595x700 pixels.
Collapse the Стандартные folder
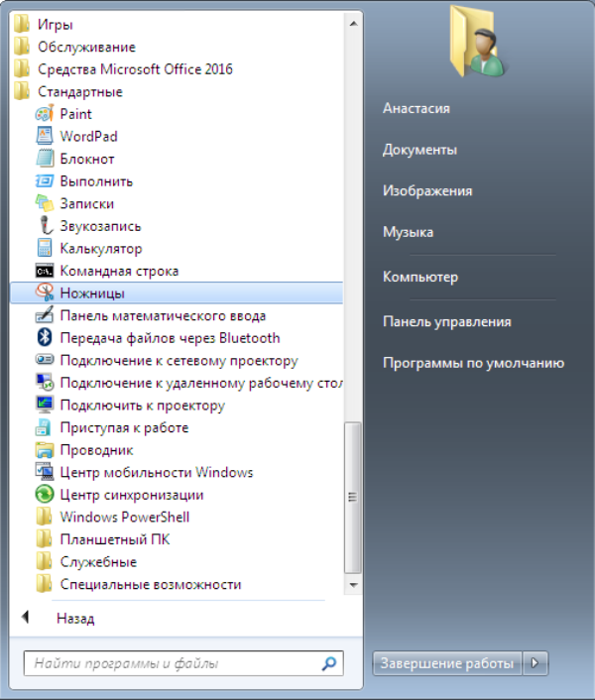(67, 91)
